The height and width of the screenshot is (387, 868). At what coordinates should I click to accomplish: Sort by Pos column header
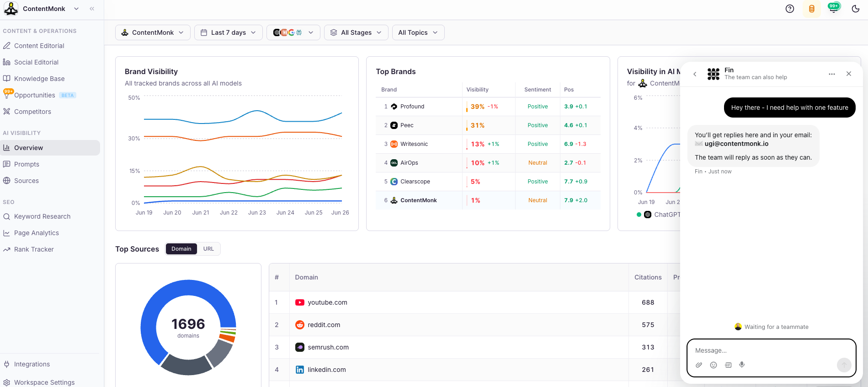569,90
